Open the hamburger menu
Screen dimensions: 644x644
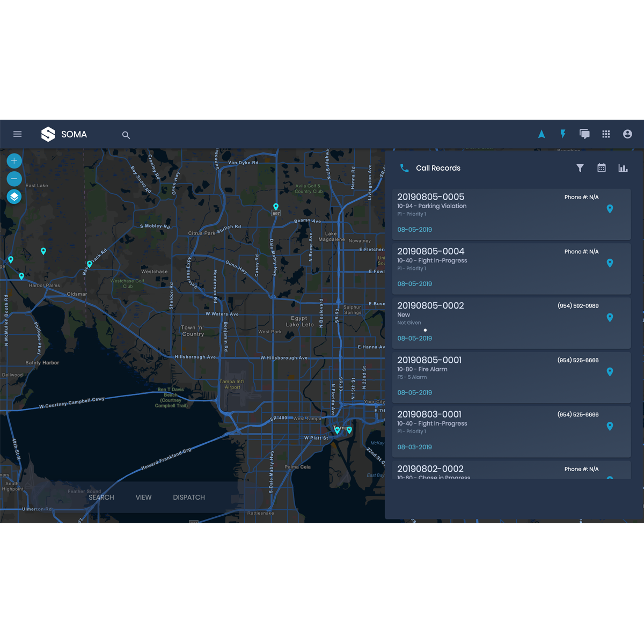pyautogui.click(x=17, y=134)
